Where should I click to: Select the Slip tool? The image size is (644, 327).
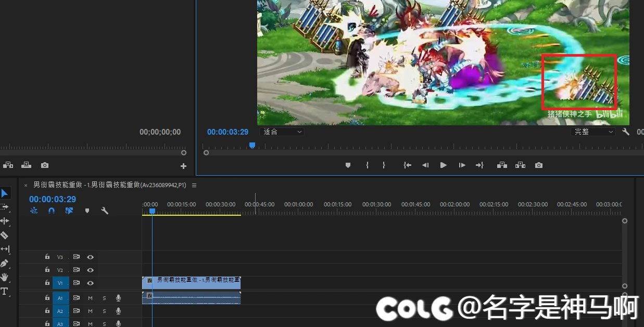[x=4, y=249]
